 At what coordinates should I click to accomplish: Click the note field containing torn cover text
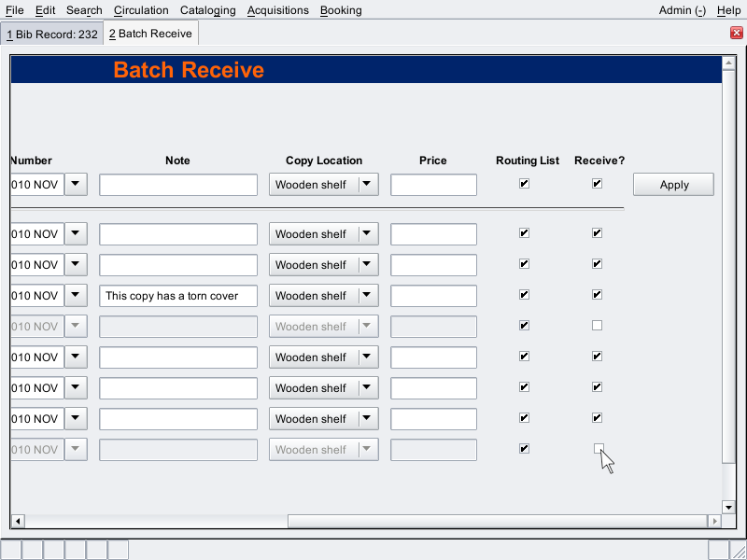tap(177, 296)
